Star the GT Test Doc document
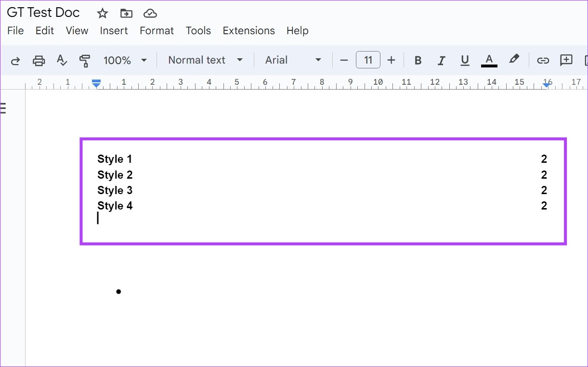588x367 pixels. (x=102, y=13)
